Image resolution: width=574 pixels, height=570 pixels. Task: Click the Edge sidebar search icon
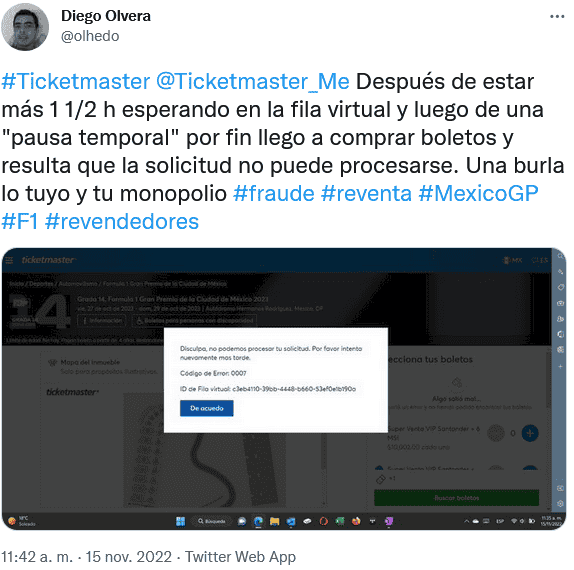[560, 256]
